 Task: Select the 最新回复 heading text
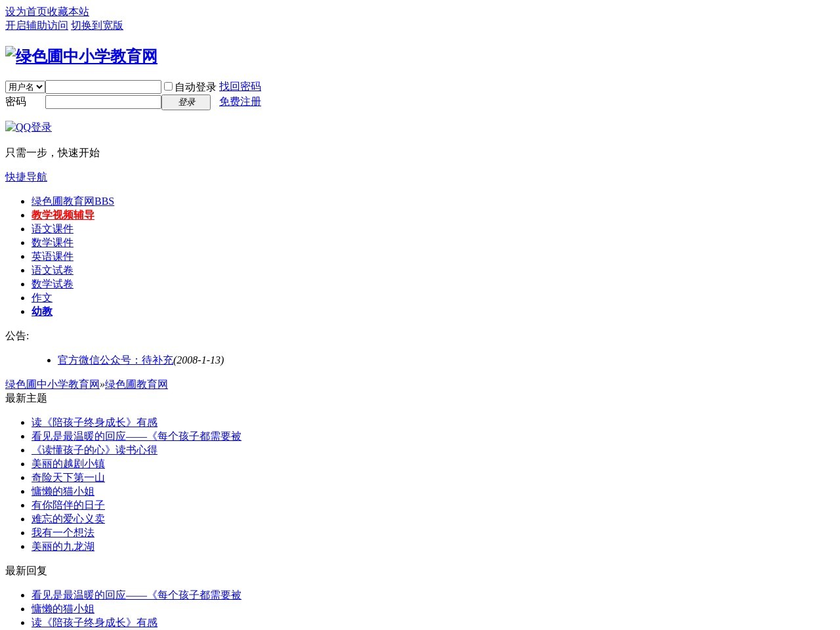click(x=26, y=571)
